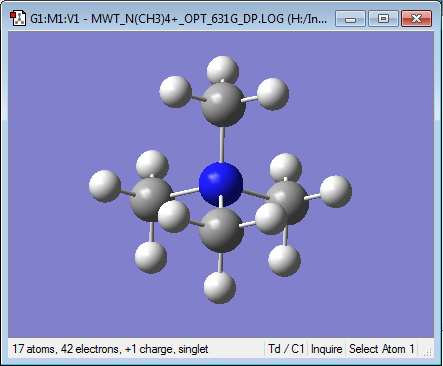This screenshot has width=443, height=366.
Task: Click the N–C bond to top carbon
Action: click(222, 144)
